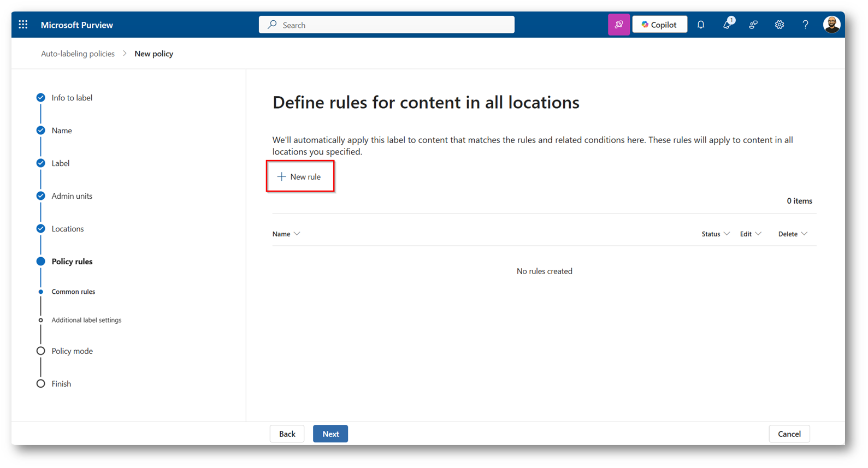This screenshot has height=468, width=868.
Task: Open the Settings gear
Action: [x=780, y=25]
